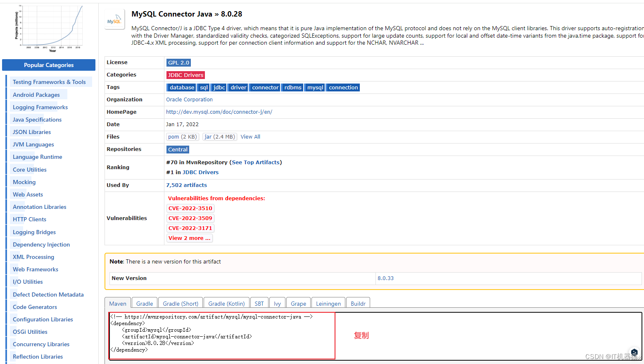Open Java Specifications category
Viewport: 644px width, 364px height.
[37, 120]
